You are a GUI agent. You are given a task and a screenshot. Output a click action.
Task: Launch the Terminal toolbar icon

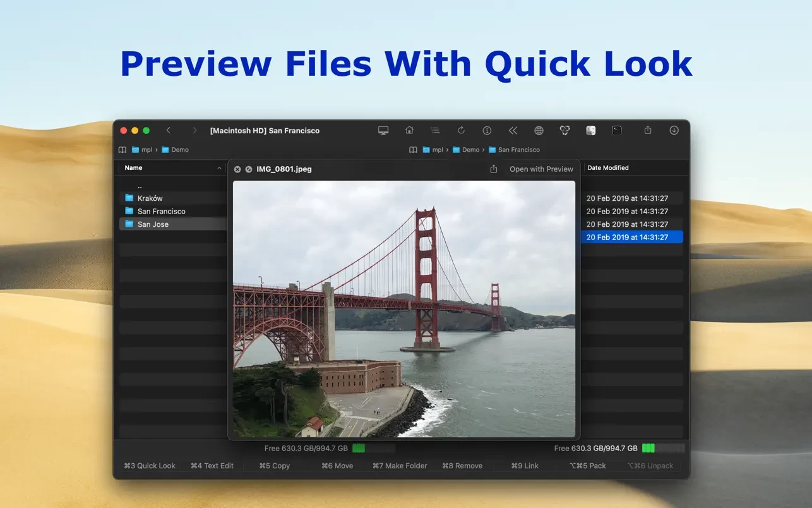pos(617,130)
